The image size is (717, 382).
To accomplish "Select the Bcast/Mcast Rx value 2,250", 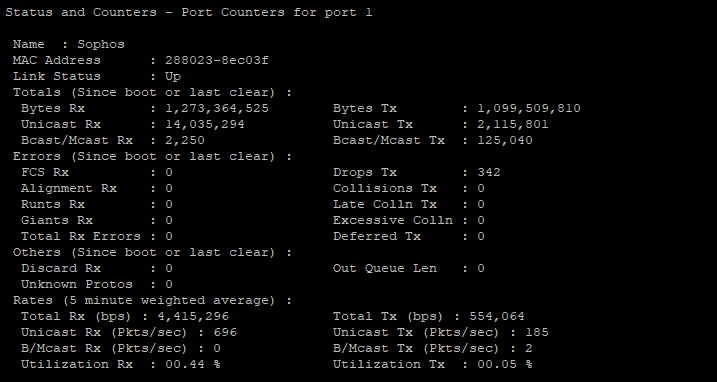I will 185,140.
